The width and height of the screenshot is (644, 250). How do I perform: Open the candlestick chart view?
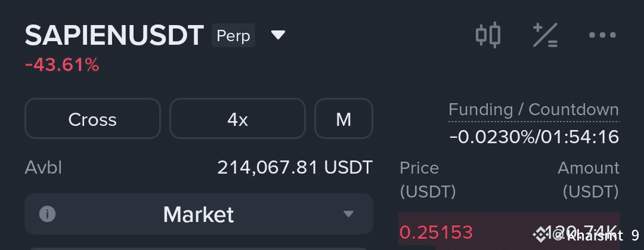click(x=488, y=35)
